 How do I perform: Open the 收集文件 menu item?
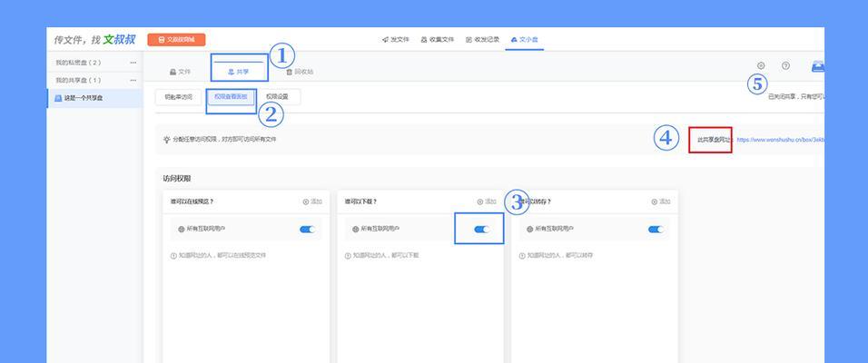(x=438, y=40)
